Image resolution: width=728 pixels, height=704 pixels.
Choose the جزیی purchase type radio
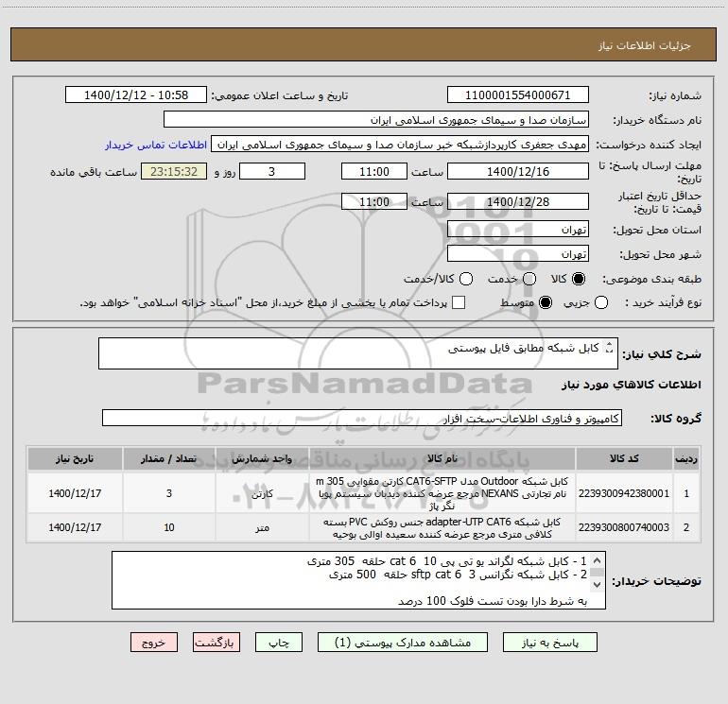601,302
